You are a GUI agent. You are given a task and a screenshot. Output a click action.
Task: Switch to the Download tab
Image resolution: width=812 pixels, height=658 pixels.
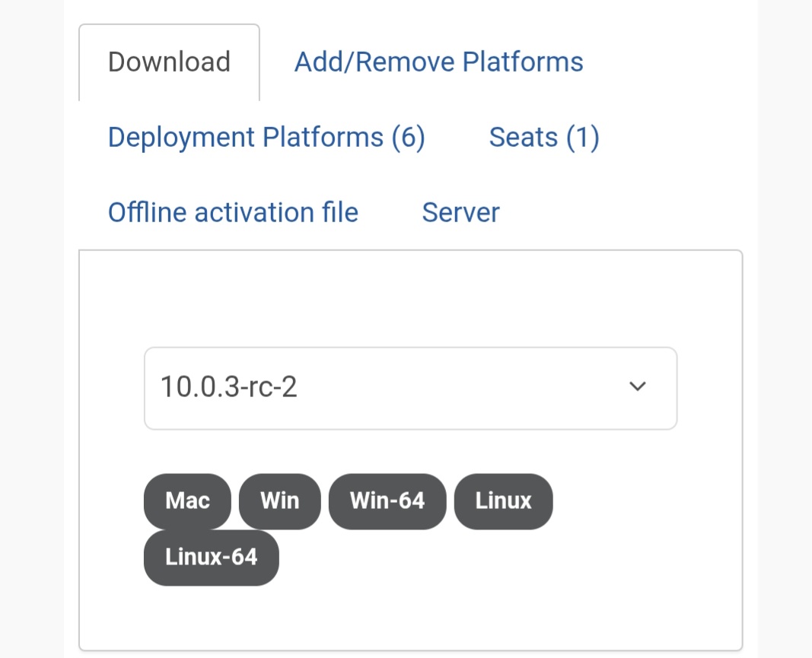(169, 62)
